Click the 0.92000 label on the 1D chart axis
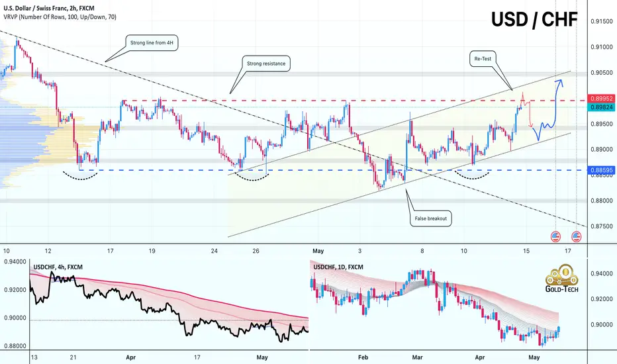Image resolution: width=617 pixels, height=364 pixels. [602, 298]
